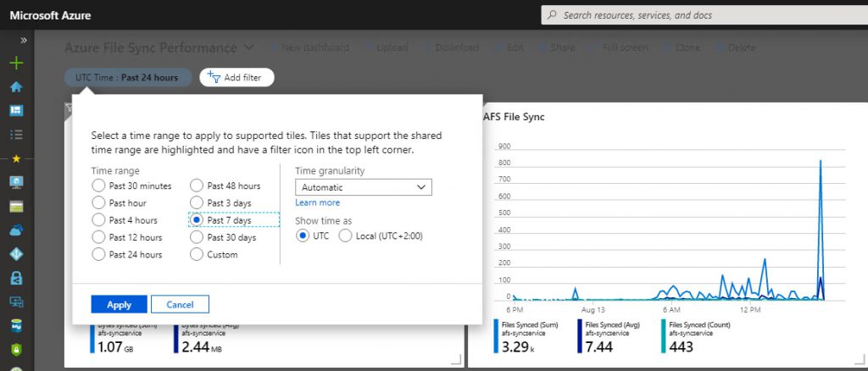Click the 1.07 GB bytes synced value
Screen dimensions: 868x371
115,347
